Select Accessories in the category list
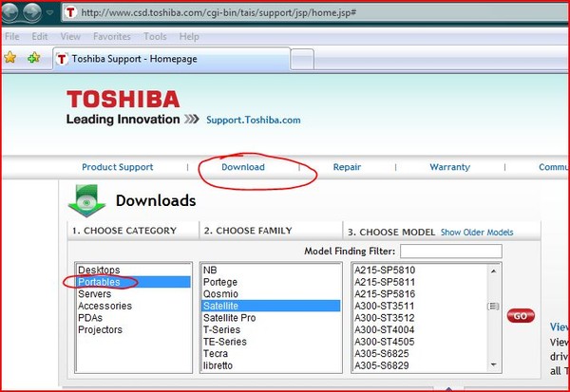The height and width of the screenshot is (392, 570). (x=133, y=306)
